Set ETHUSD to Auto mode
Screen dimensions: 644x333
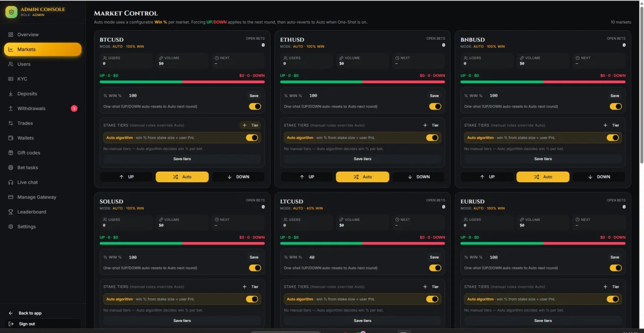362,177
